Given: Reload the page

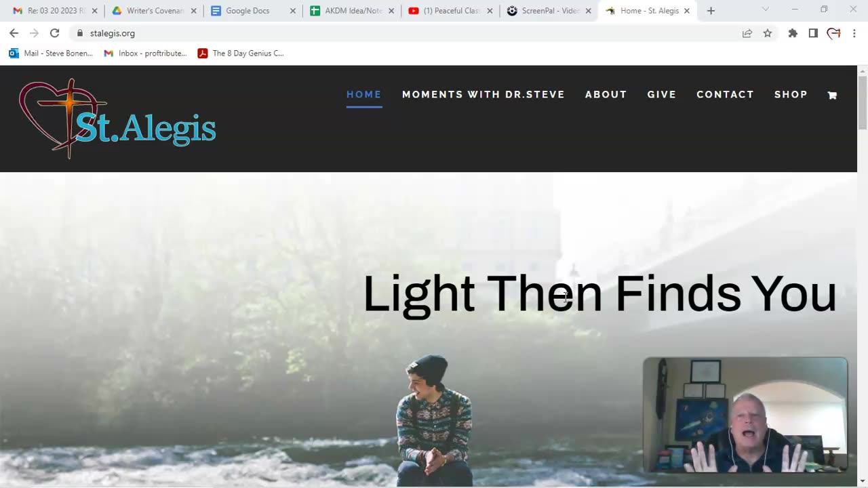Looking at the screenshot, I should [54, 33].
